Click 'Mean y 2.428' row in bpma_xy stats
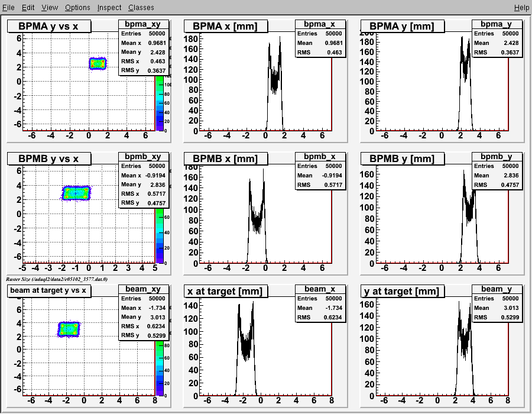532x414 pixels. click(x=144, y=52)
